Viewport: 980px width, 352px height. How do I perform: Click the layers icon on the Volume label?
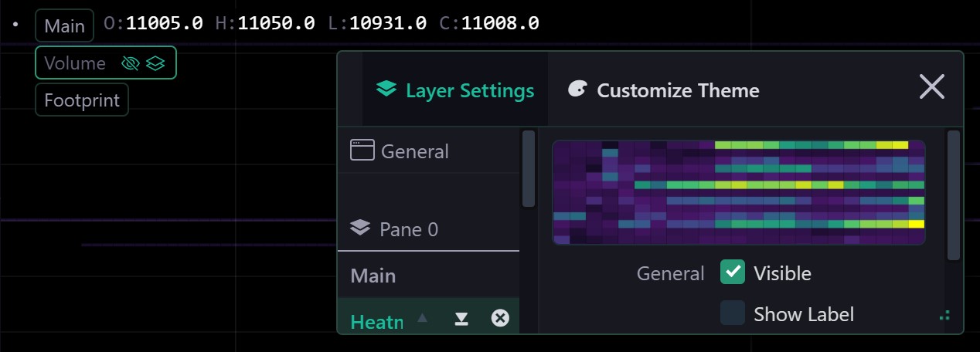tap(155, 63)
